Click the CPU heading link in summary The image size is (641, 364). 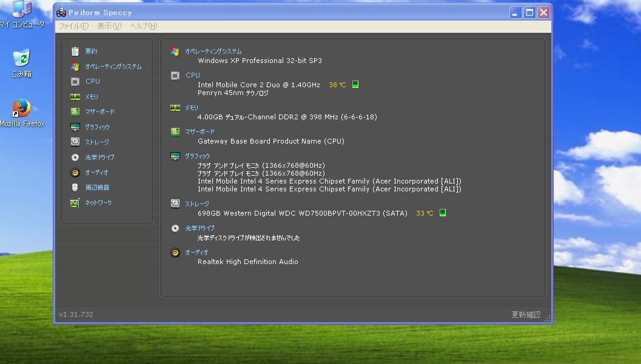click(x=193, y=75)
